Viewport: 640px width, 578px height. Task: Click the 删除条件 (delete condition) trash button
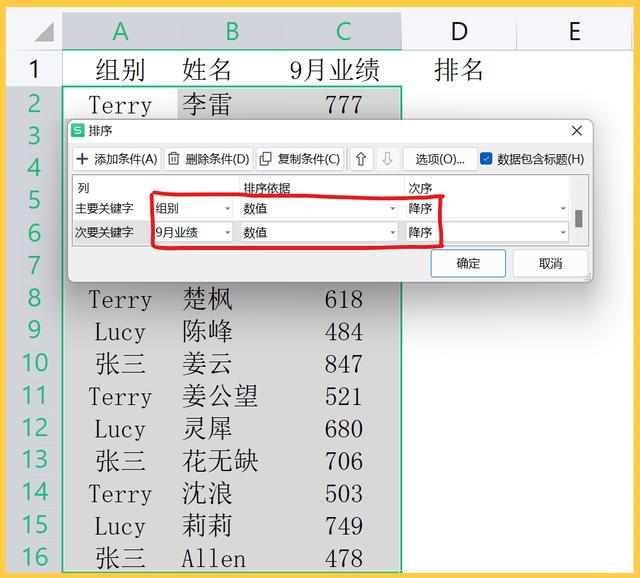pyautogui.click(x=208, y=158)
